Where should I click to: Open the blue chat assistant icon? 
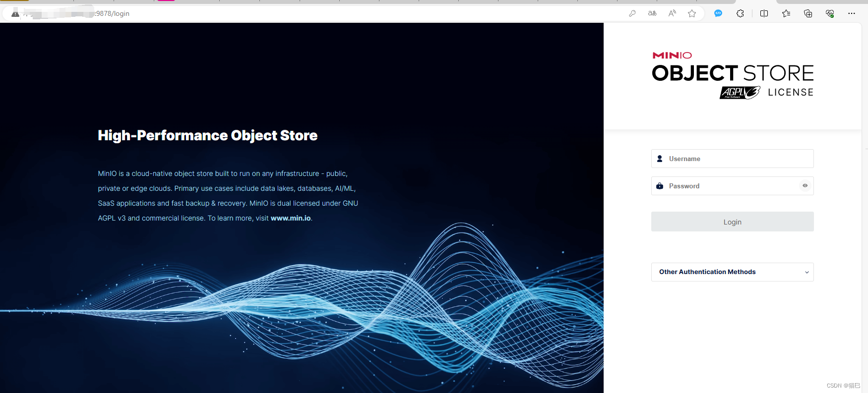coord(718,13)
